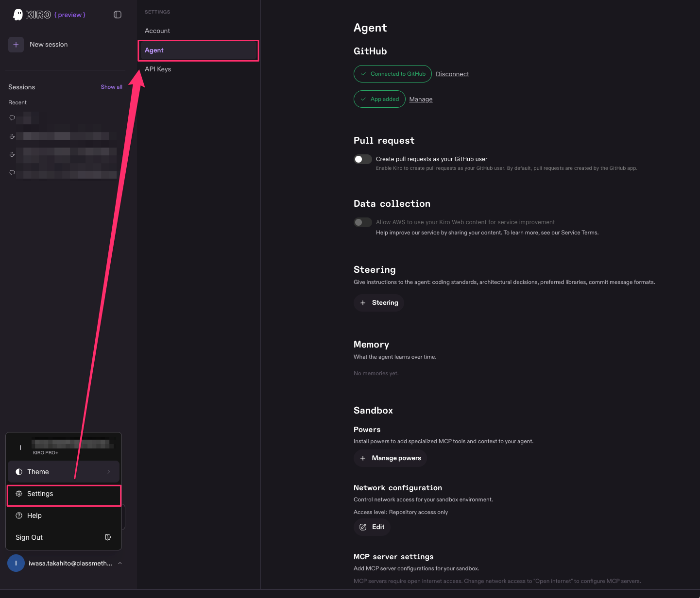Screen dimensions: 700x598
Task: Enable Create pull requests as GitHub user
Action: pos(363,159)
